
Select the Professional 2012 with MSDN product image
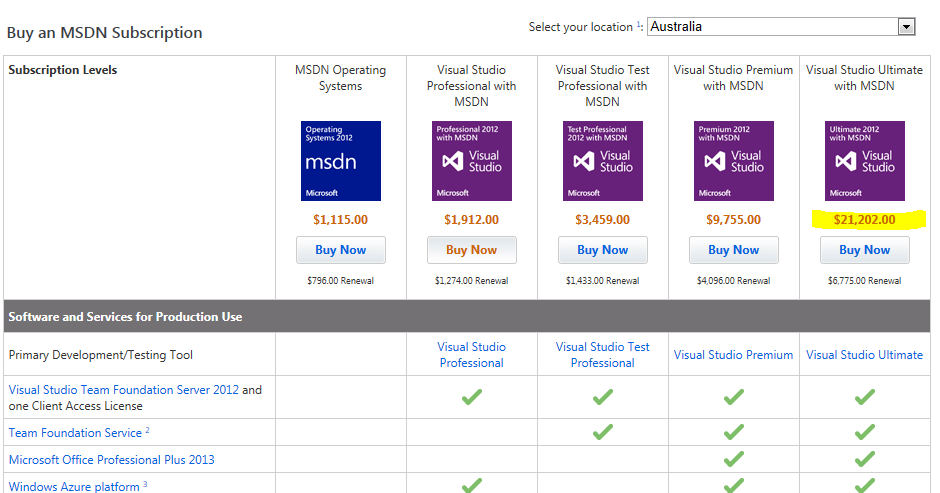coord(472,161)
